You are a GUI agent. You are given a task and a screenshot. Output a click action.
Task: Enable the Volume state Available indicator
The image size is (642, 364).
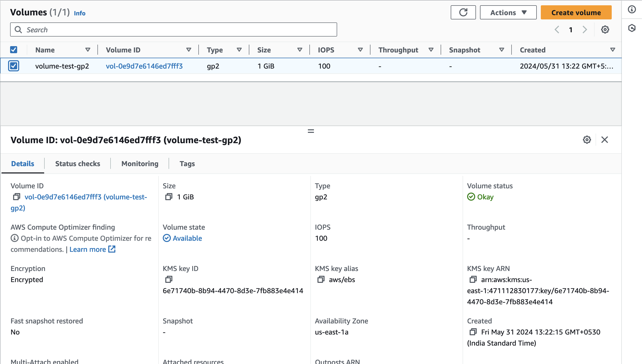183,238
